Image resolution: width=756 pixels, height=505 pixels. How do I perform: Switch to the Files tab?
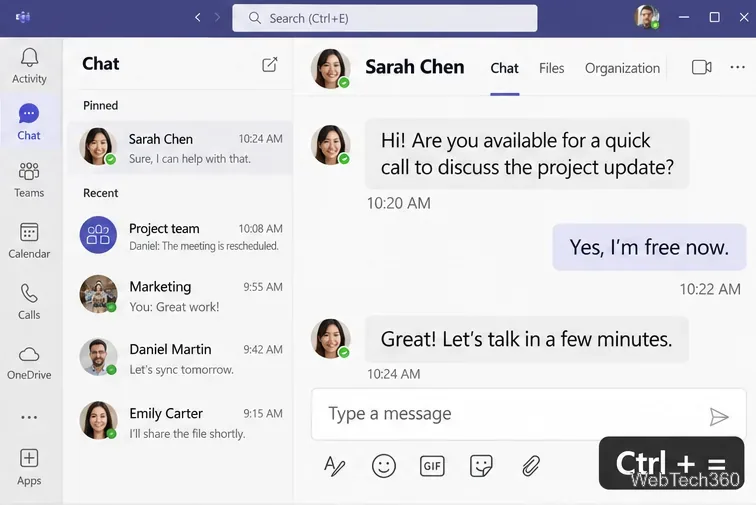tap(552, 68)
